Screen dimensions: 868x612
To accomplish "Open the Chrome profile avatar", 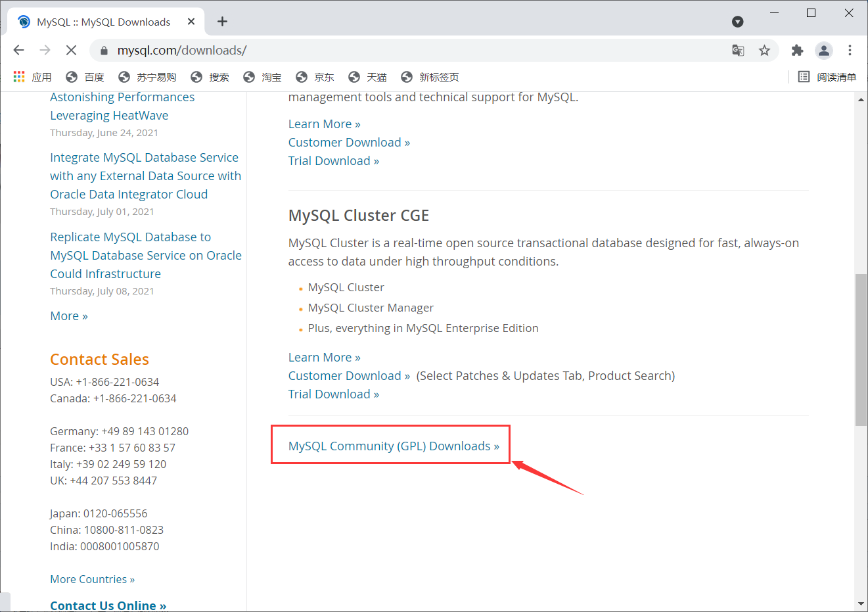I will 823,51.
